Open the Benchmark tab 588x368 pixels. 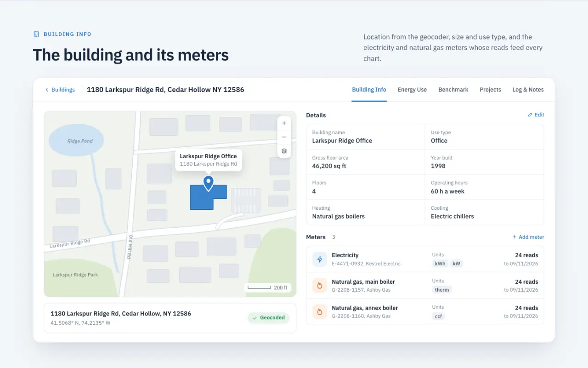[x=453, y=90]
